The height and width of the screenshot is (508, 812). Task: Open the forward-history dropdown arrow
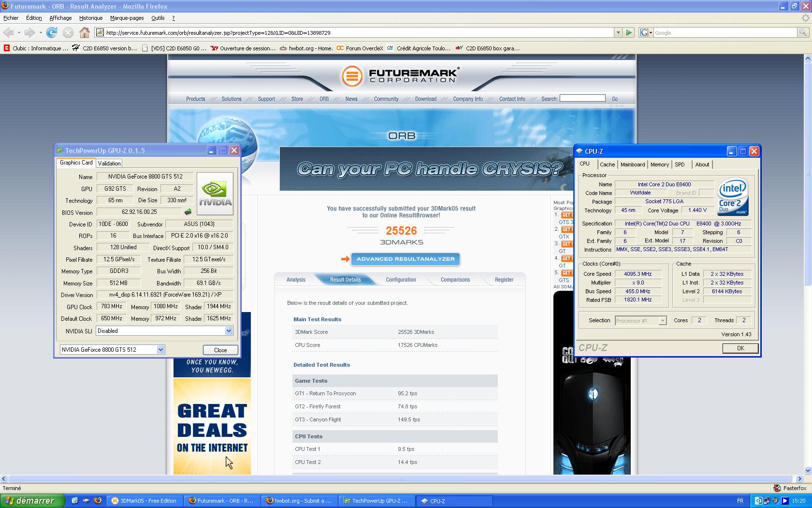[x=41, y=32]
